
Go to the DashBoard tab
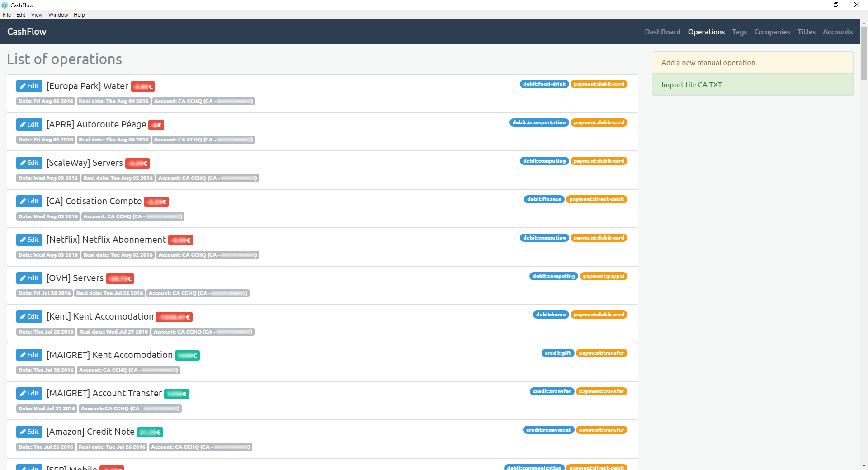click(662, 32)
